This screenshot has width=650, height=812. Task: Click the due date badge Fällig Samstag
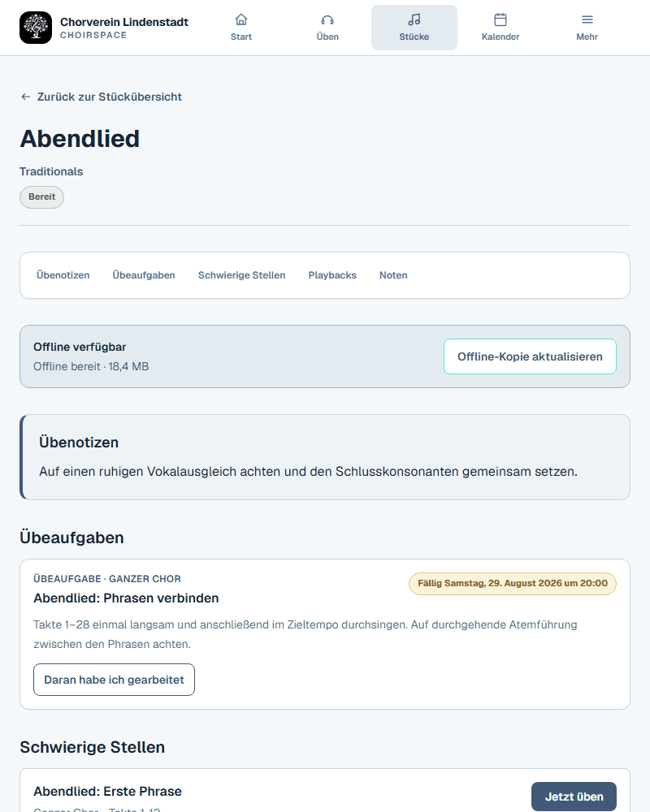(513, 583)
